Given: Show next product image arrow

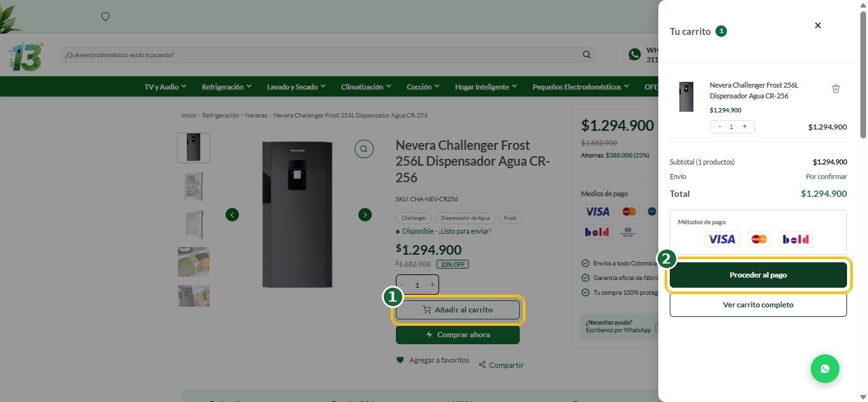Looking at the screenshot, I should pyautogui.click(x=365, y=215).
